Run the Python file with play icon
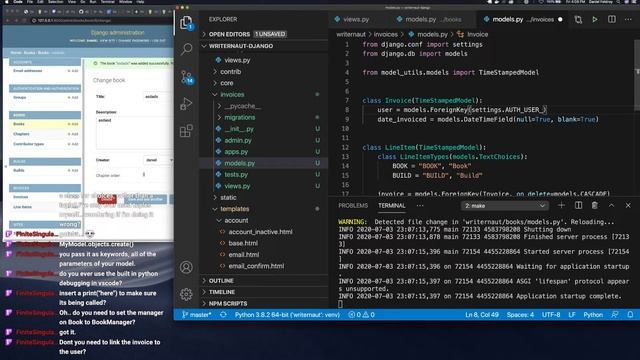640x360 pixels. (595, 20)
